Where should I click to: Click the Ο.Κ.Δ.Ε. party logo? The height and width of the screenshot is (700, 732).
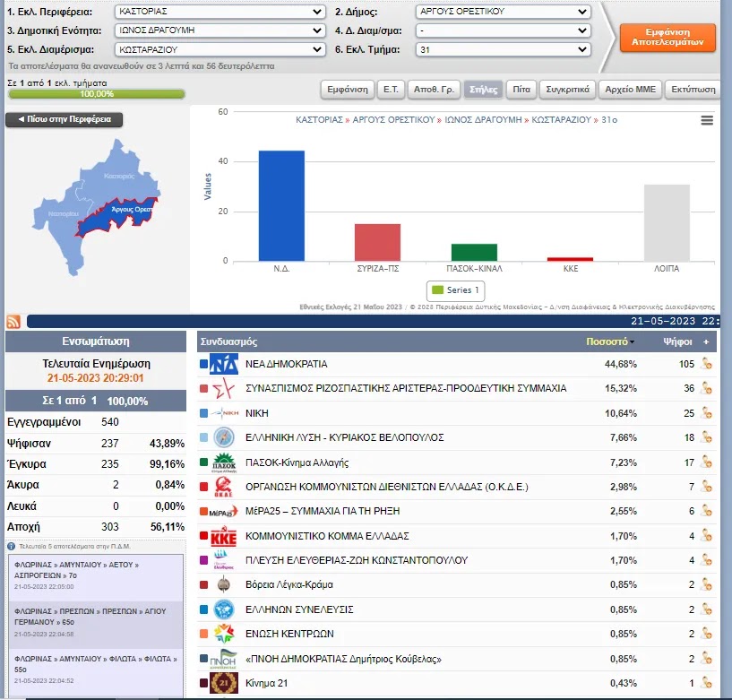pos(224,487)
